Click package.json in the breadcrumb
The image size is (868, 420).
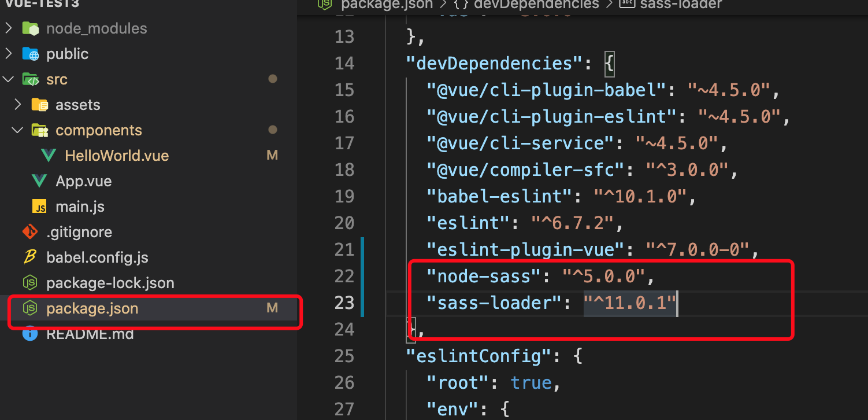387,4
